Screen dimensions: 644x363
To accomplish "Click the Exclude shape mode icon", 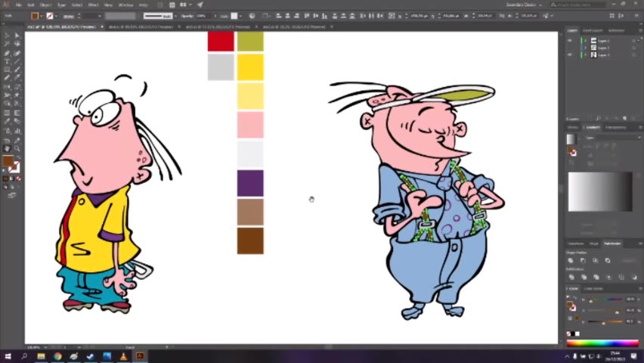I will click(608, 261).
